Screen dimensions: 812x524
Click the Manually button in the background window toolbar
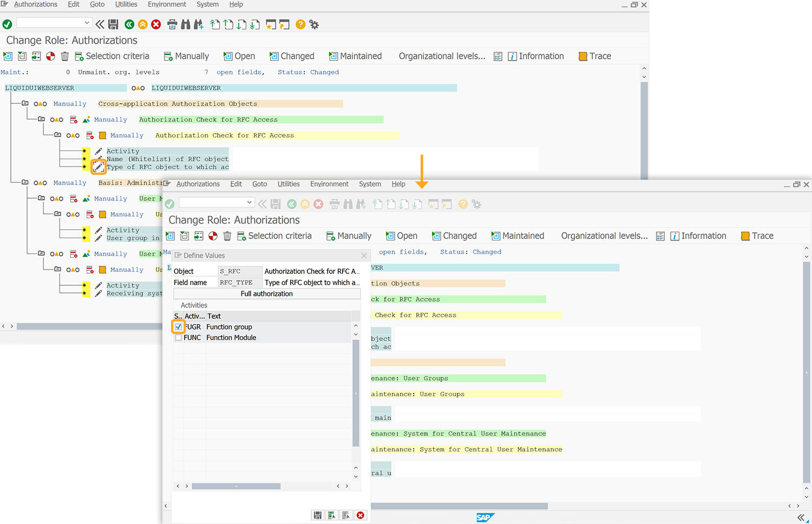click(186, 56)
